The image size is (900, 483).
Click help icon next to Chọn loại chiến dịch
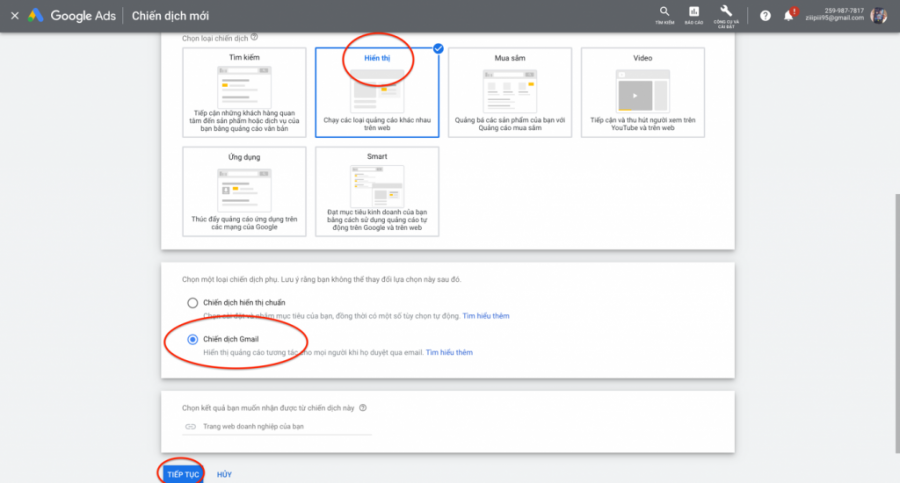coord(254,37)
